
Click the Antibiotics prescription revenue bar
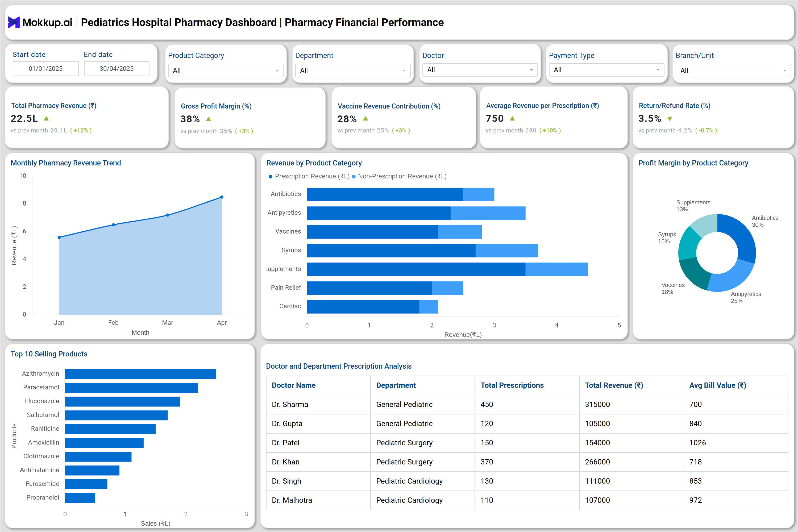(x=385, y=194)
